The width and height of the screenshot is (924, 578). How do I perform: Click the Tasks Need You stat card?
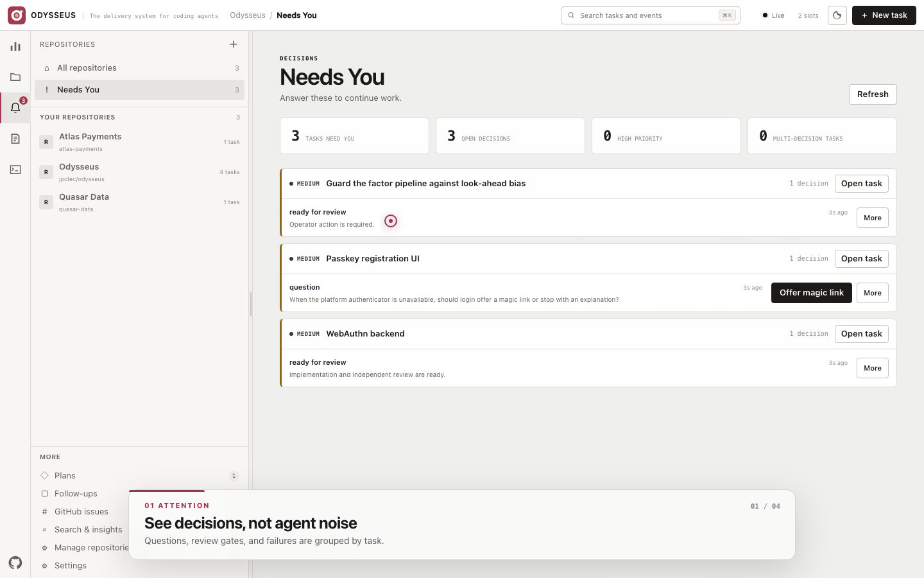click(354, 136)
